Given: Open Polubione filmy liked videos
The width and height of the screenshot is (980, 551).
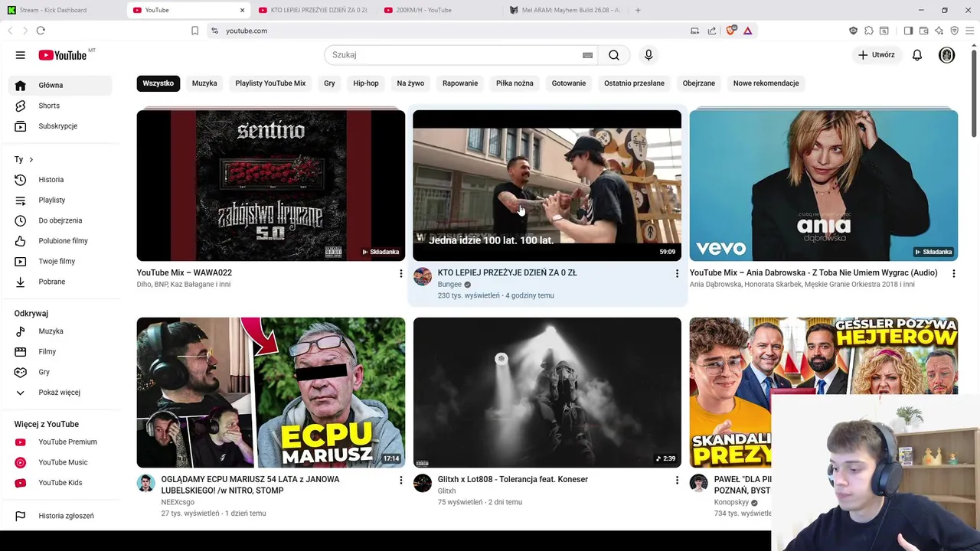Looking at the screenshot, I should 60,241.
